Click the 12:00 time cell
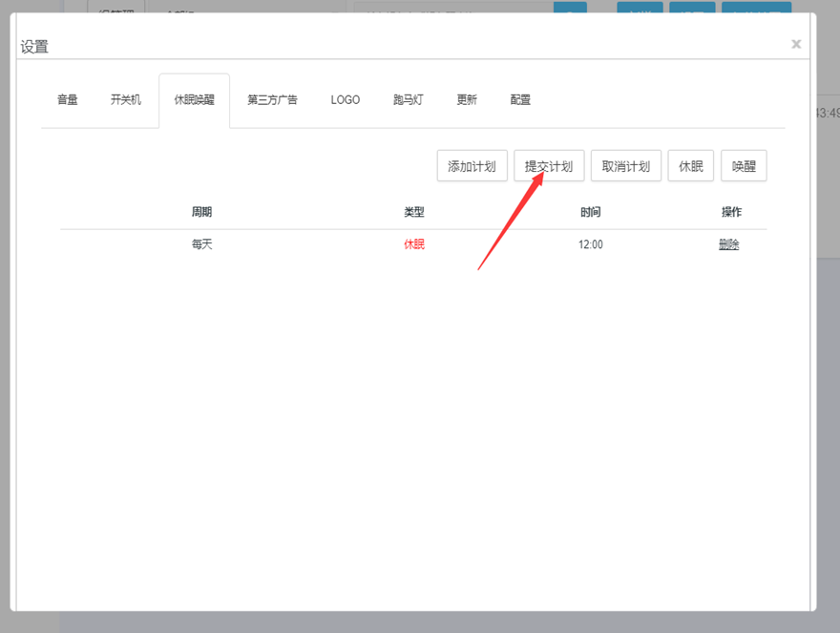Viewport: 840px width, 633px height. point(591,244)
